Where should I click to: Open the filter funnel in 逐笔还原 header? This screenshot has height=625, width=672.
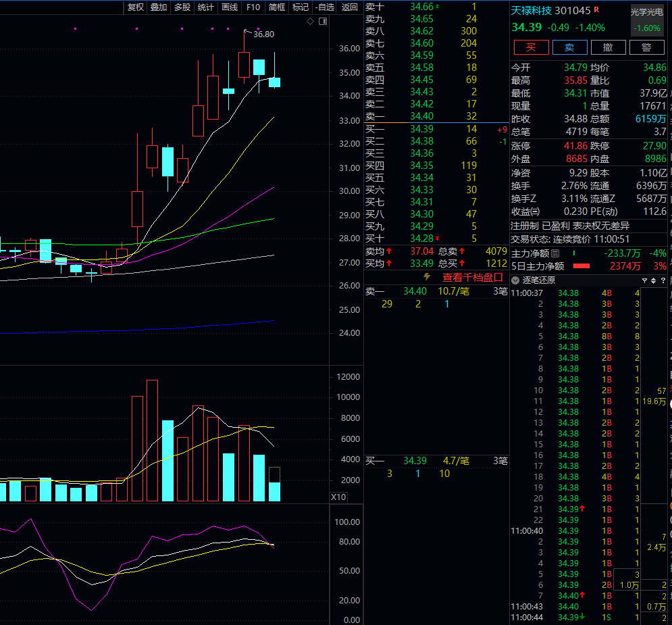[644, 280]
